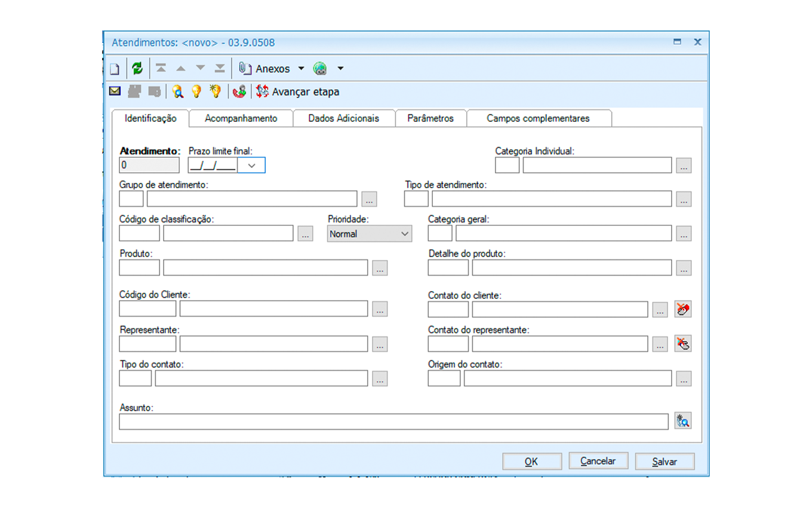
Task: Click the new record blank page icon
Action: click(x=115, y=69)
